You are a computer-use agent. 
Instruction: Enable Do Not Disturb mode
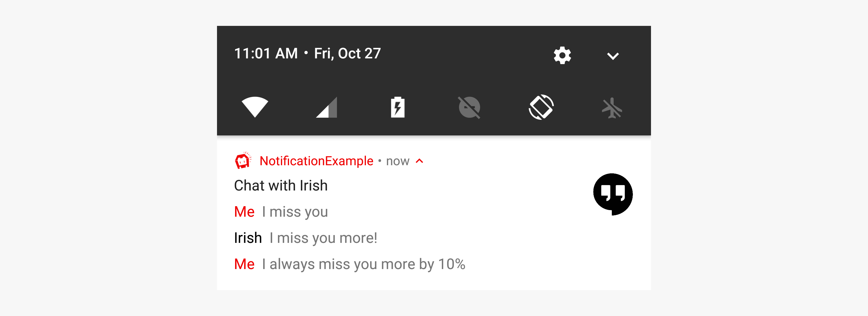pos(469,108)
